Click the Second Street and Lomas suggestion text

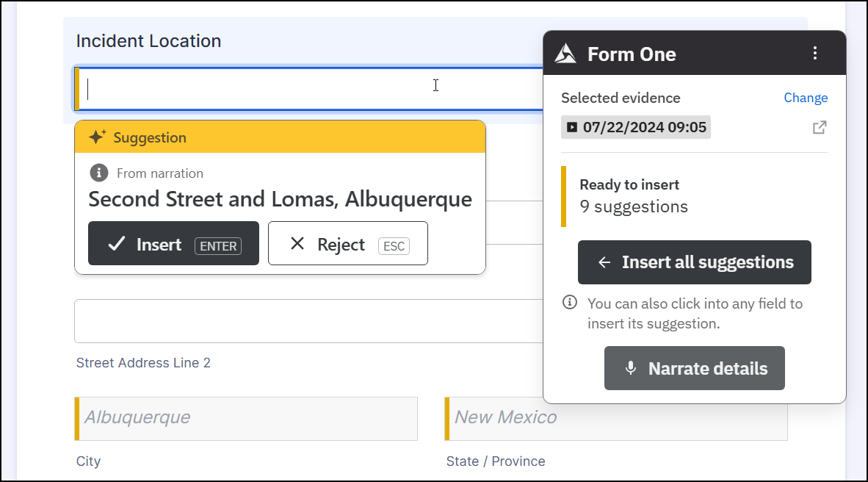(280, 199)
